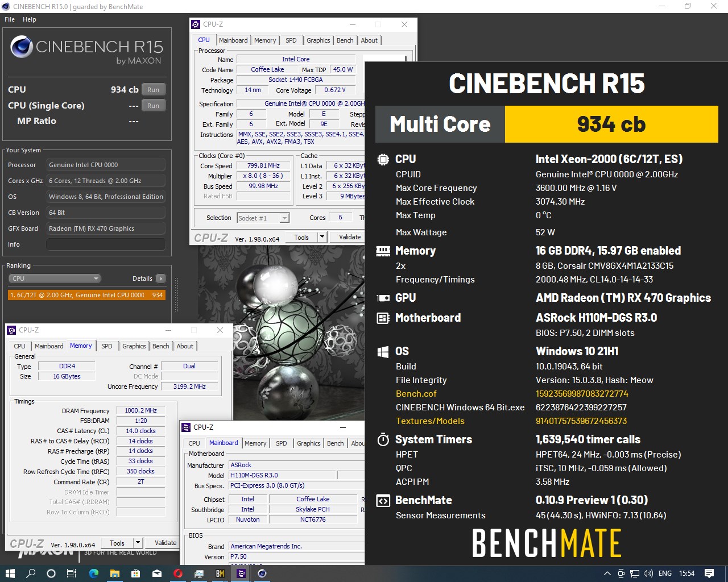
Task: Open About tab in Memory CPU-Z window
Action: click(x=185, y=346)
